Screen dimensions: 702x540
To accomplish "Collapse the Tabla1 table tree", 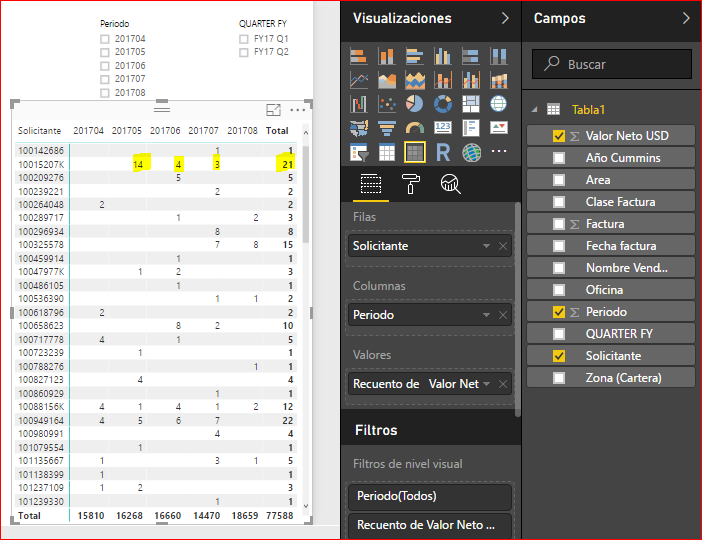I will click(x=535, y=109).
